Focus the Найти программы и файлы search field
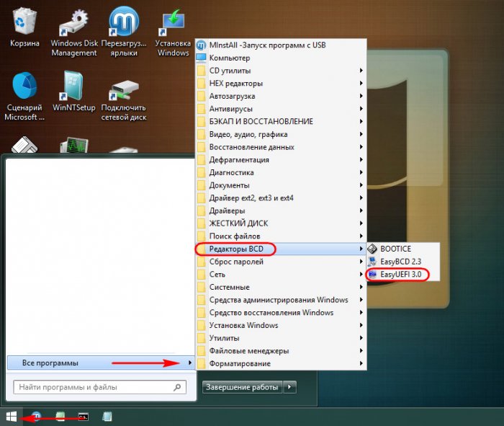This screenshot has height=426, width=504. coord(99,387)
